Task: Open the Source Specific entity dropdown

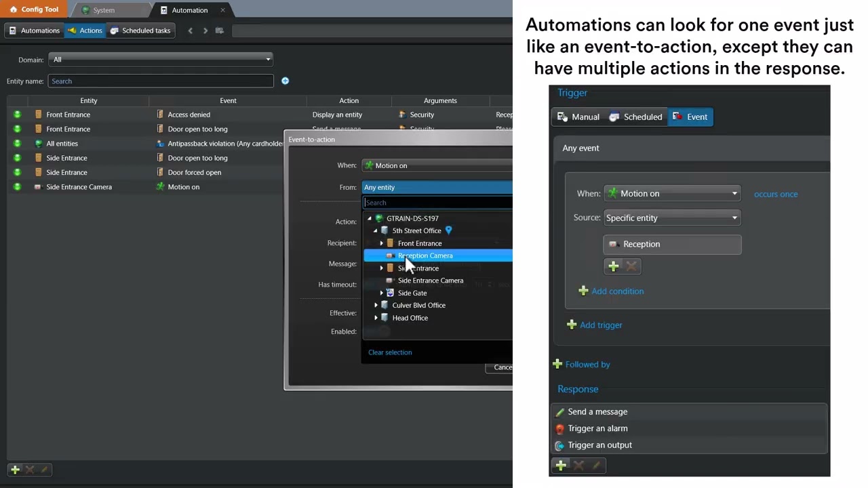Action: [672, 218]
